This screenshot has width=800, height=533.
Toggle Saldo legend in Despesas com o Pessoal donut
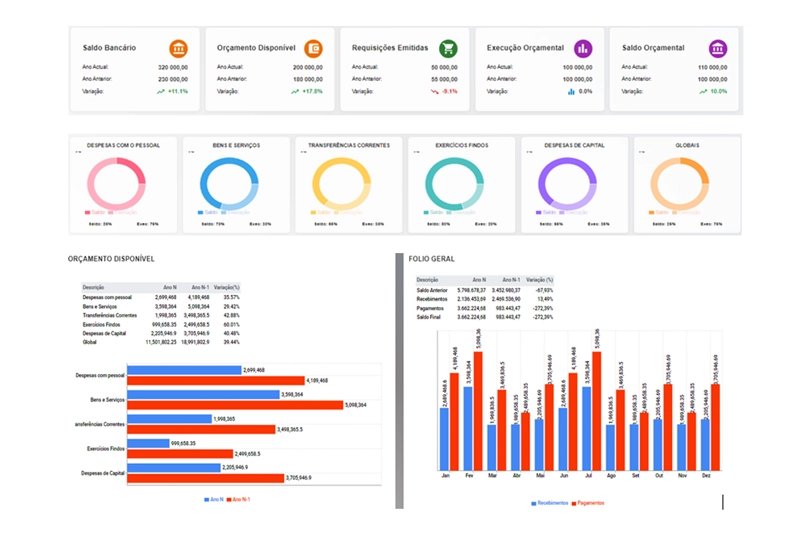(95, 212)
